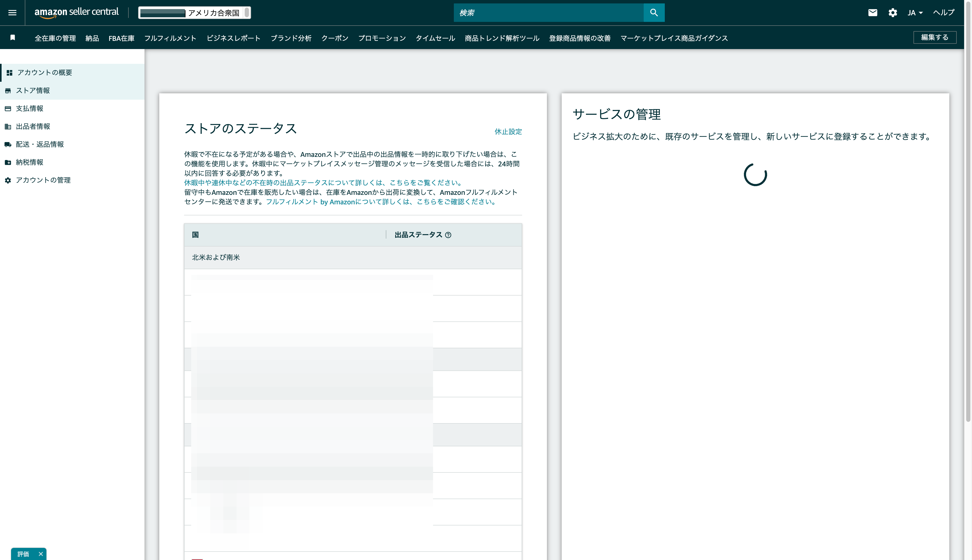Viewport: 972px width, 560px height.
Task: Click the 評価 feedback button
Action: point(23,554)
